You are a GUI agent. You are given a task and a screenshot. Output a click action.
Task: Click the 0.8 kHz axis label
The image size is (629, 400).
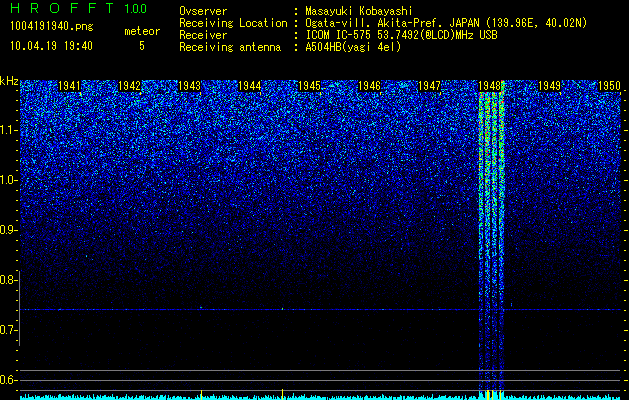pyautogui.click(x=8, y=280)
